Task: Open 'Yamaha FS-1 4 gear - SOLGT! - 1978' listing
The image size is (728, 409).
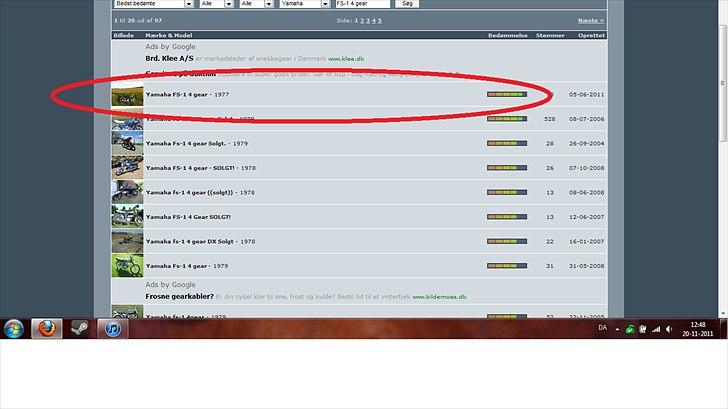Action: point(201,168)
